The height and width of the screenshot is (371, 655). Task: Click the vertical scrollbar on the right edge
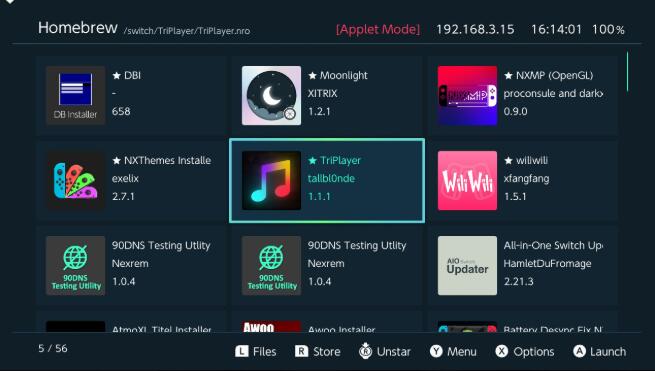pyautogui.click(x=627, y=71)
